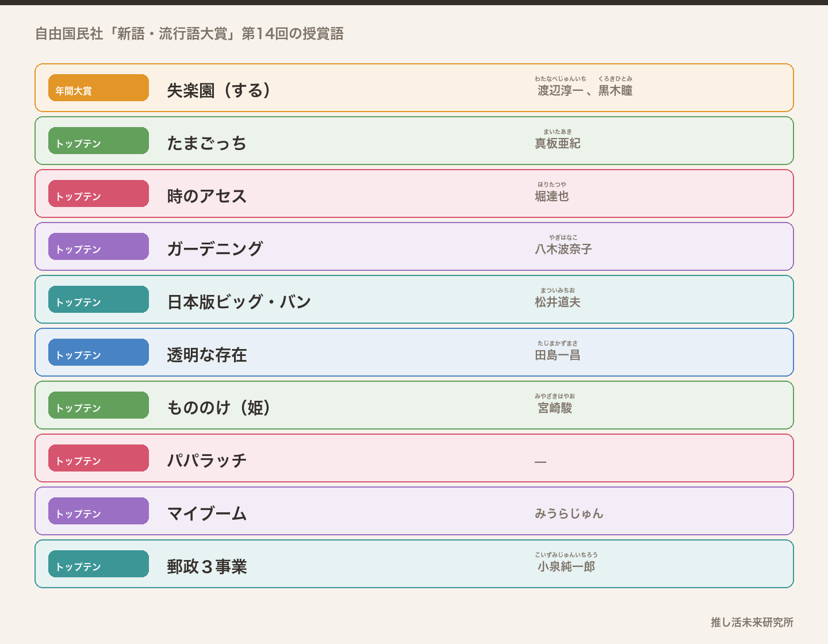Click the name 黒木瞳

[x=615, y=90]
